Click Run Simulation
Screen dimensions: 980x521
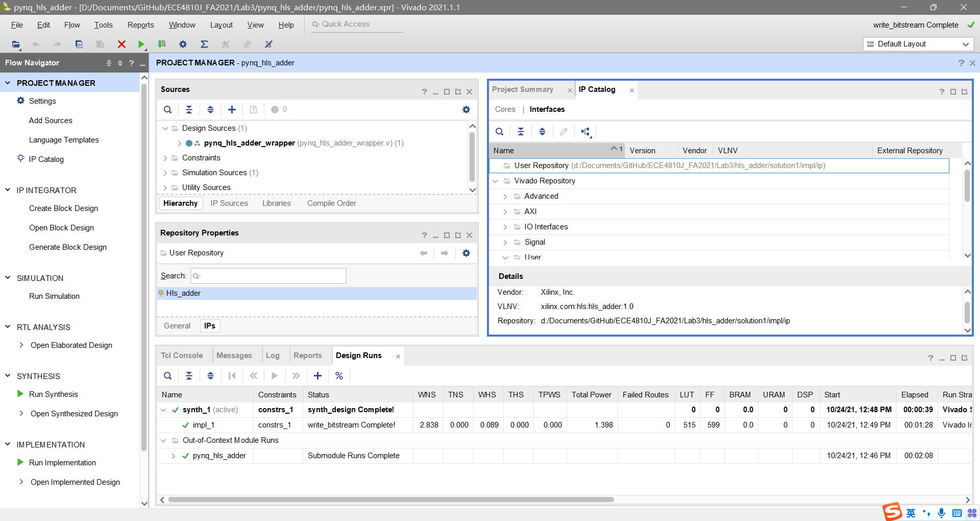tap(54, 296)
